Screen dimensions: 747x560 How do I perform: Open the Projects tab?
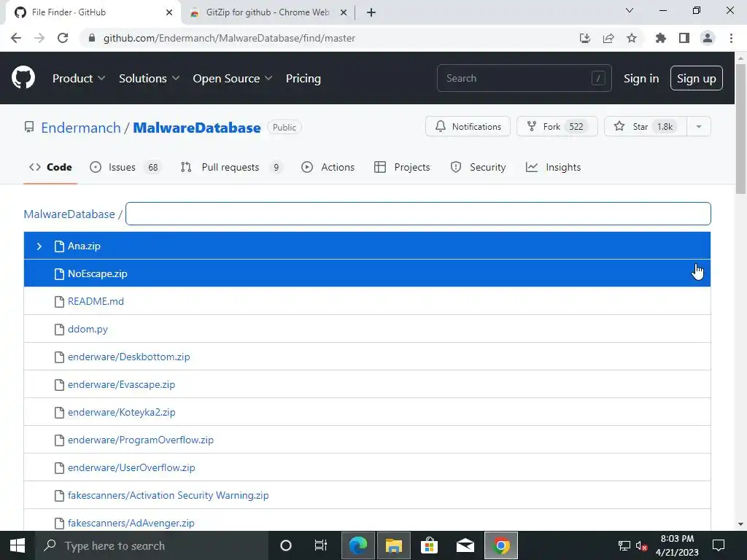click(402, 167)
